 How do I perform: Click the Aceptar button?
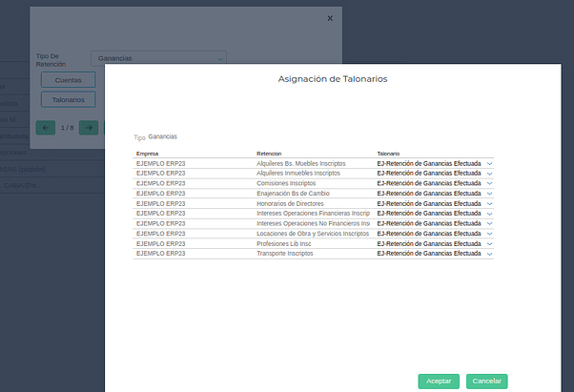coord(439,381)
